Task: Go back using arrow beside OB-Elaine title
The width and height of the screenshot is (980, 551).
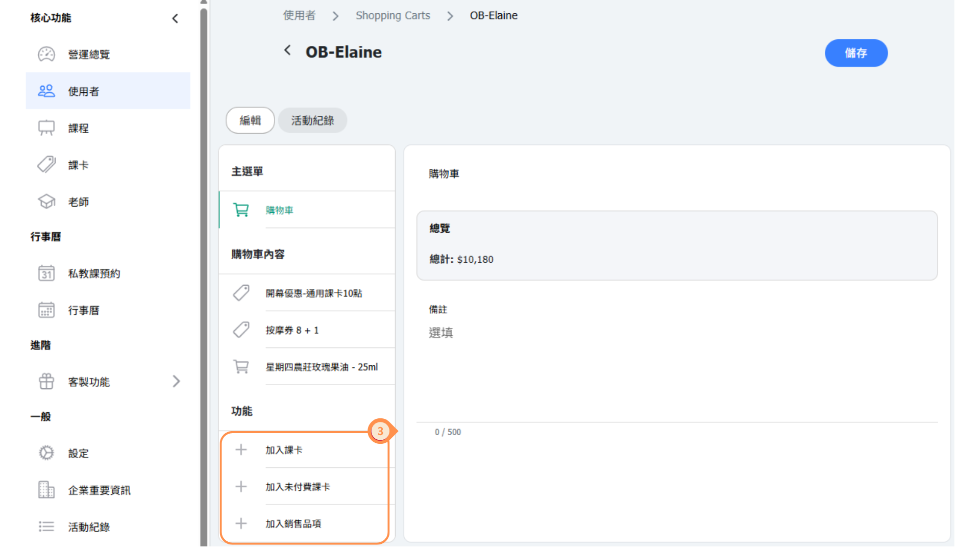Action: tap(288, 51)
